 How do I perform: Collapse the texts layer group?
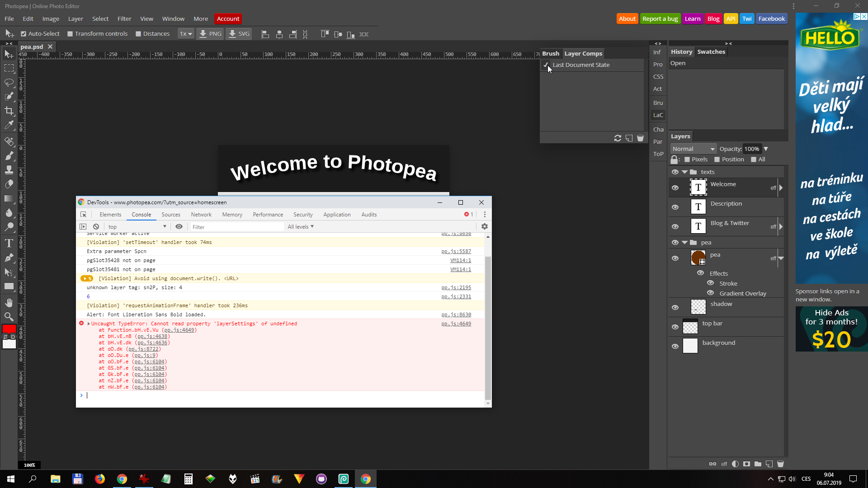(x=684, y=172)
